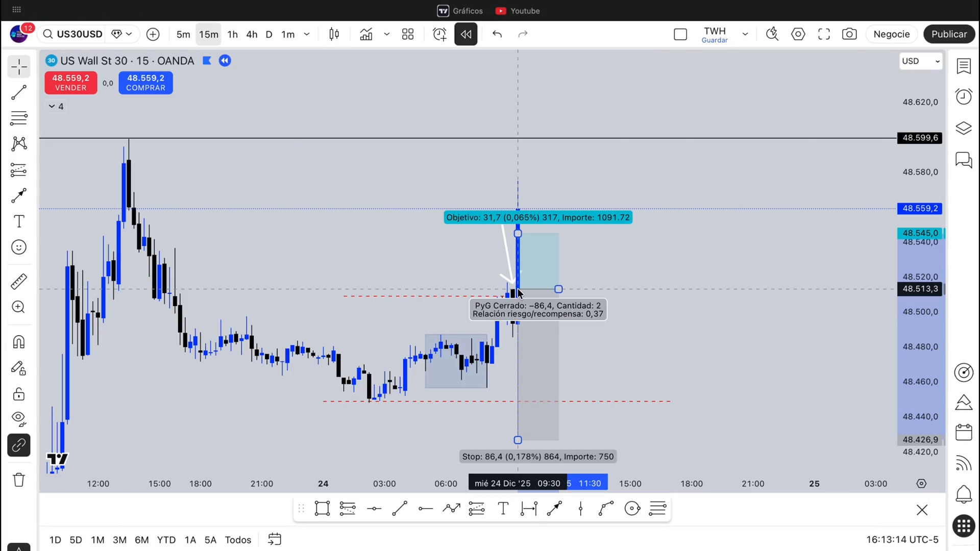
Task: Open the go-to-date calendar icon
Action: [x=275, y=539]
